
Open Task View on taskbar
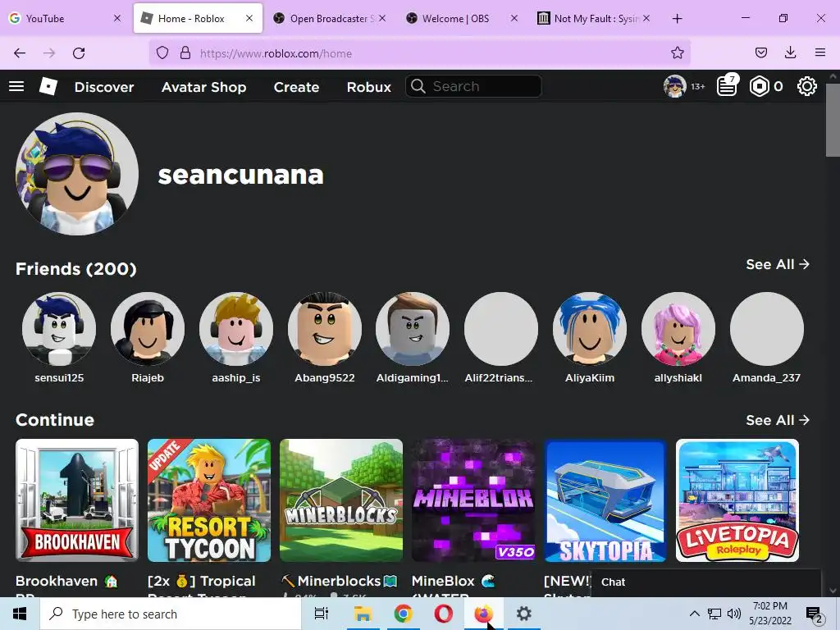click(322, 614)
